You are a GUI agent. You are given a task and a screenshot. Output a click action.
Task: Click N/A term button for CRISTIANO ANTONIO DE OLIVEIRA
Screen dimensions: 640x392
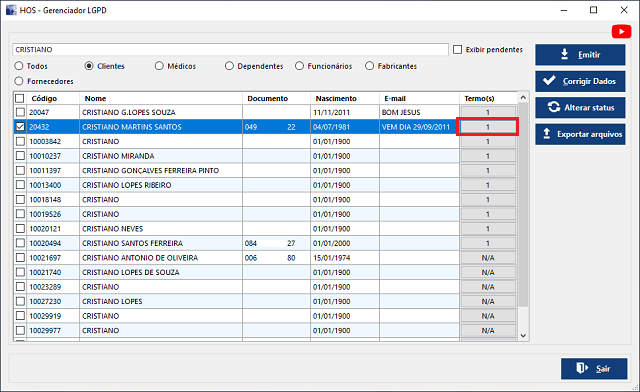coord(488,258)
